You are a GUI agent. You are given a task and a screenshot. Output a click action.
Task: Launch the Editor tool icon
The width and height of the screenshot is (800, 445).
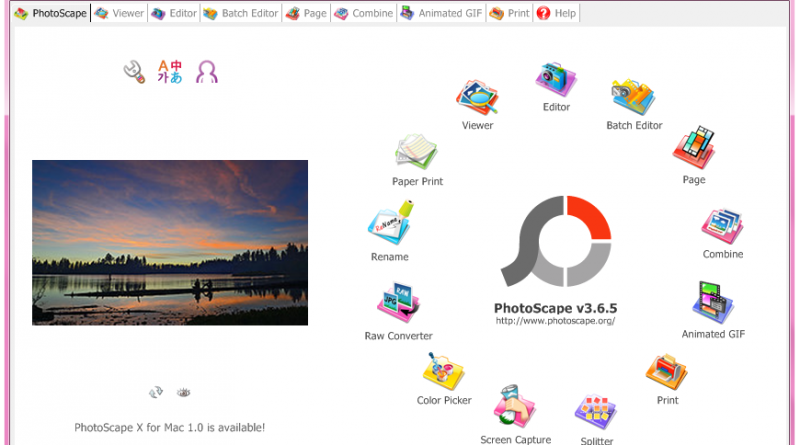[556, 80]
